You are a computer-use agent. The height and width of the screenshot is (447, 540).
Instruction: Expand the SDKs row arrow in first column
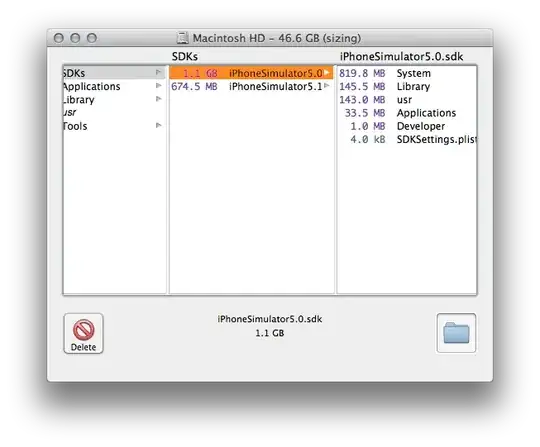[x=158, y=72]
